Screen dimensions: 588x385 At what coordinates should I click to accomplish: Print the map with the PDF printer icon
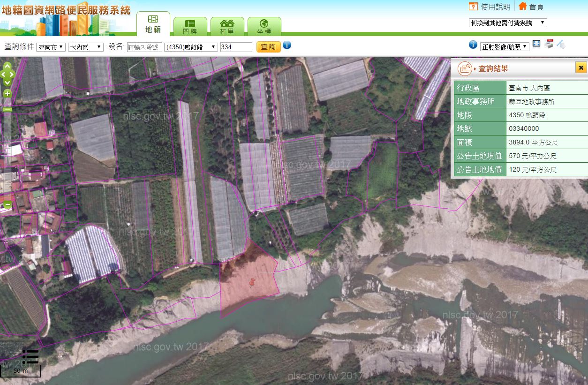(x=549, y=44)
